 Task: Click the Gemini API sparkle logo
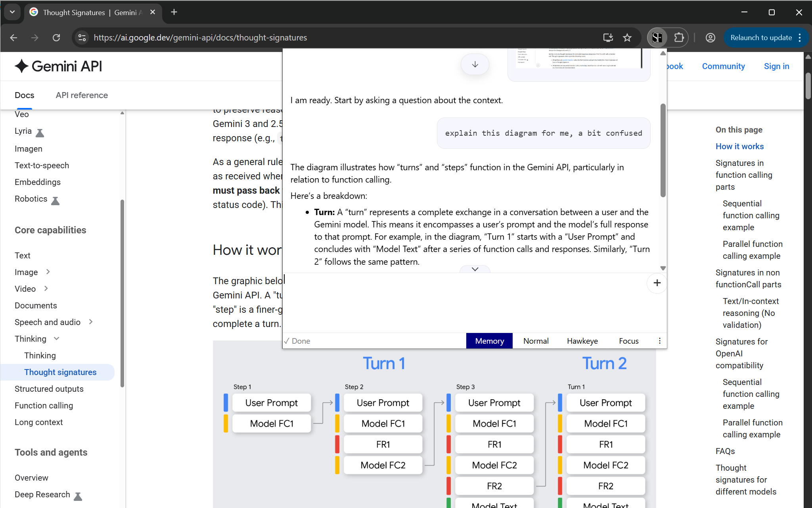(22, 66)
